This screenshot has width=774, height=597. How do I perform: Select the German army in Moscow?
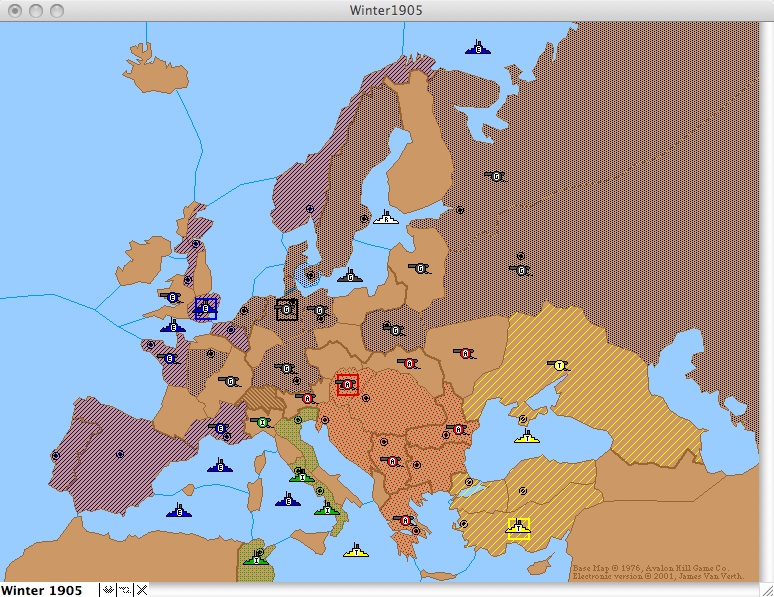[521, 270]
